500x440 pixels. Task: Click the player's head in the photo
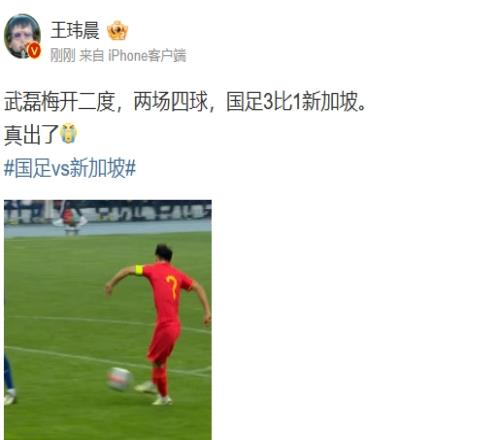click(x=164, y=254)
